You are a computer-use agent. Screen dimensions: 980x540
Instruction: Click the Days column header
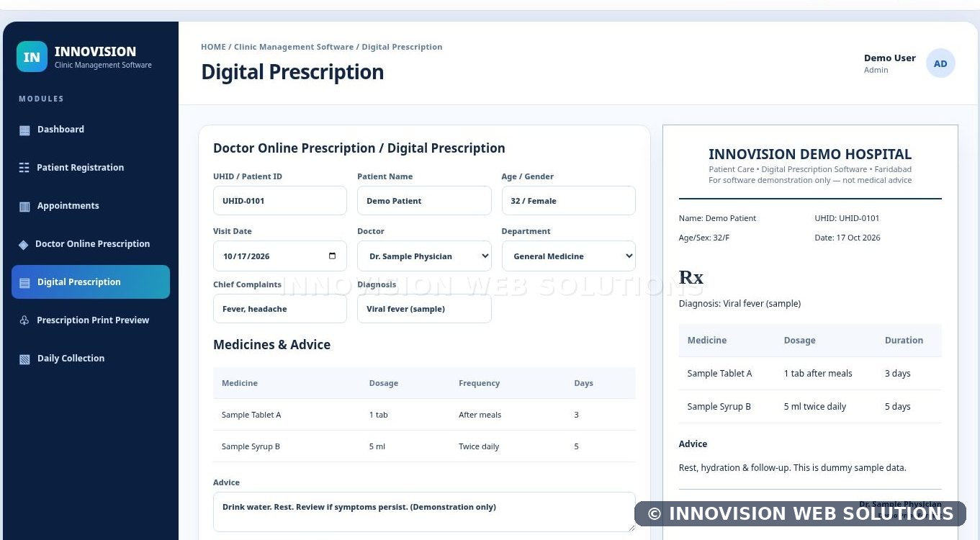click(583, 383)
